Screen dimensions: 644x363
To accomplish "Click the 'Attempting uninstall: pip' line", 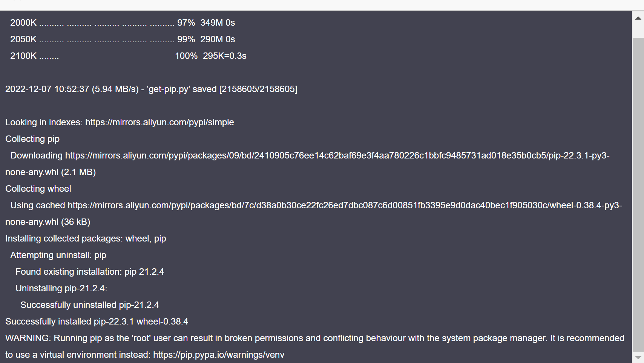I will 58,255.
